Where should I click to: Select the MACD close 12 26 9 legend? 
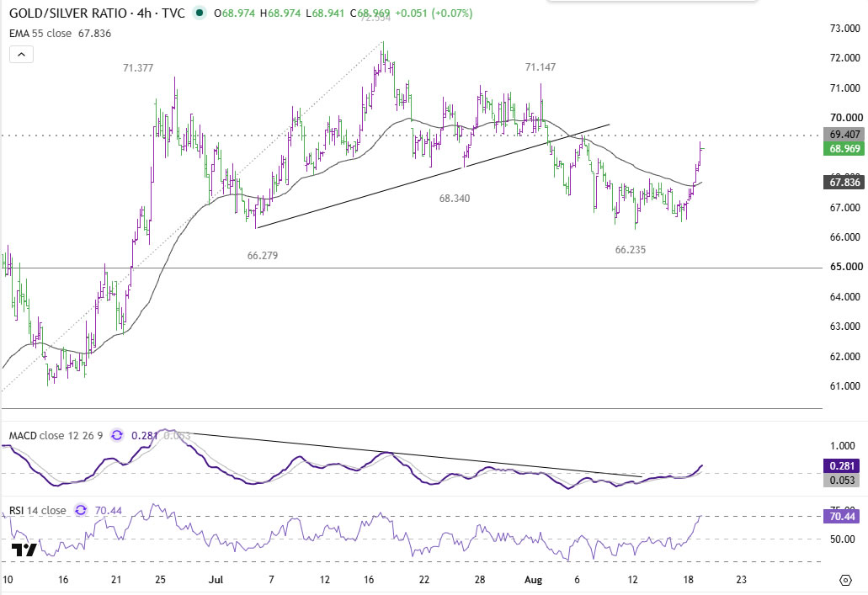56,436
